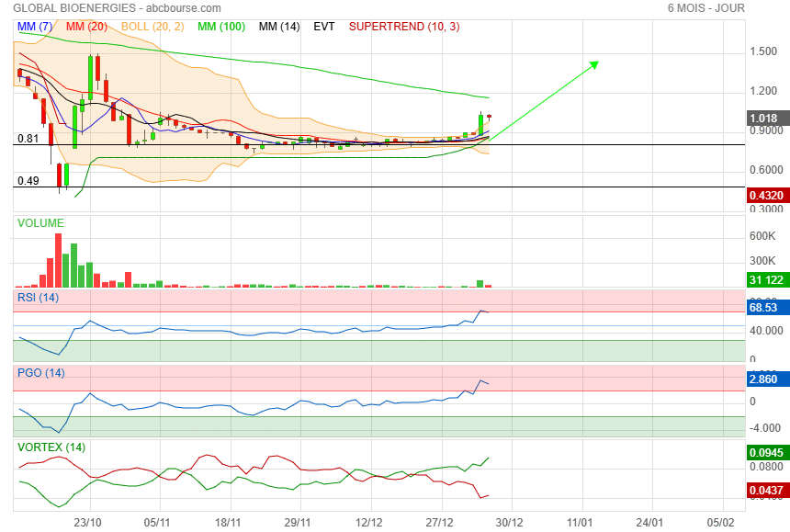790x532 pixels.
Task: Click the blue MM (7) legend label
Action: click(x=35, y=27)
